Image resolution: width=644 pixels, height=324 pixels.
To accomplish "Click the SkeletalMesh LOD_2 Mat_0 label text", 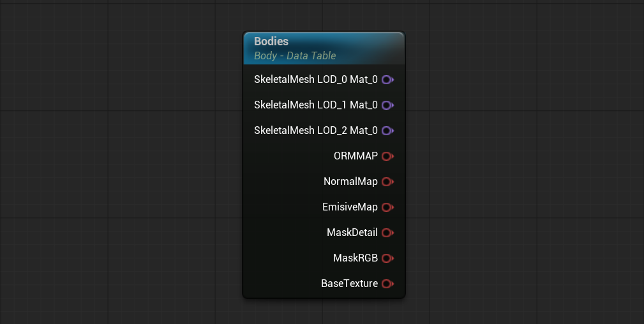I will tap(316, 130).
